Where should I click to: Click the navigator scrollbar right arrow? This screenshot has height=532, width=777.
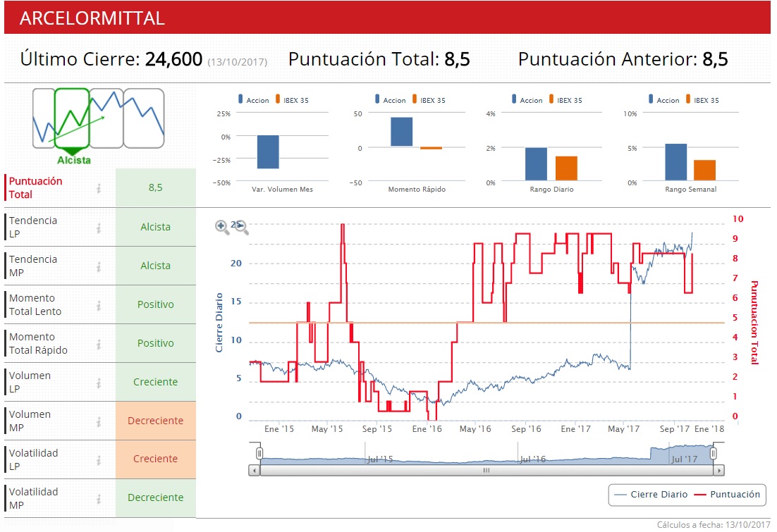718,470
